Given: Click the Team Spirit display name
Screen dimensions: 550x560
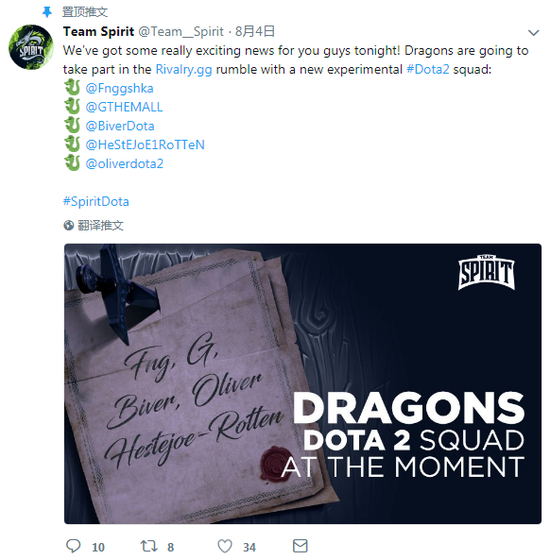Looking at the screenshot, I should point(99,31).
